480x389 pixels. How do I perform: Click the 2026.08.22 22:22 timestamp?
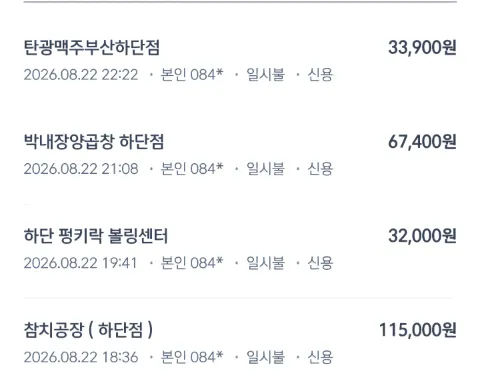(x=81, y=75)
